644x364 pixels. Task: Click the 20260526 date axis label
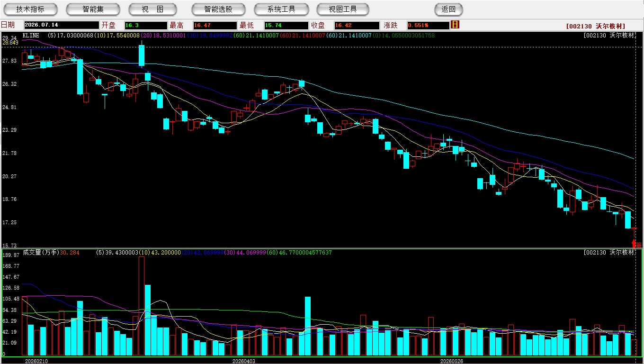coord(452,361)
